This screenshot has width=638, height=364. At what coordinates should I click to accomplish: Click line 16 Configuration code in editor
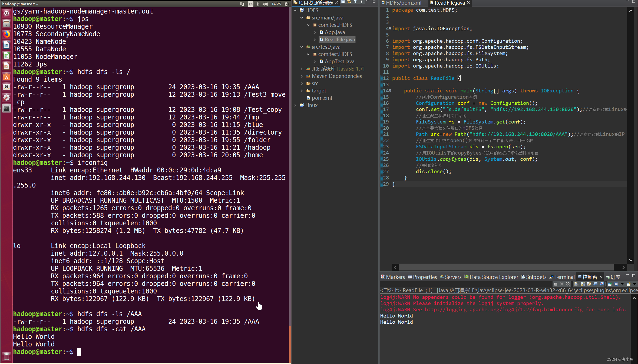click(x=477, y=103)
